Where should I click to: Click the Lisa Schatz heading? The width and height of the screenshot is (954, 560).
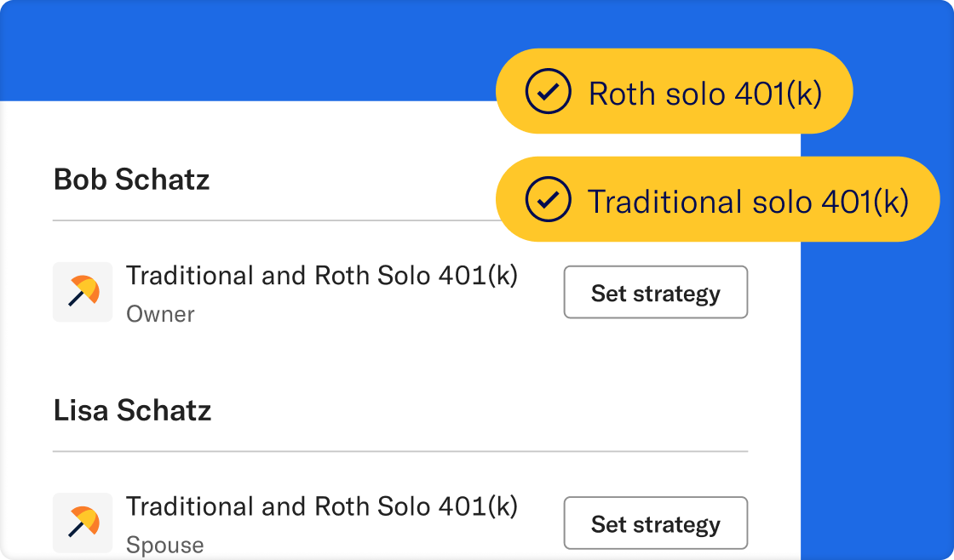[132, 410]
